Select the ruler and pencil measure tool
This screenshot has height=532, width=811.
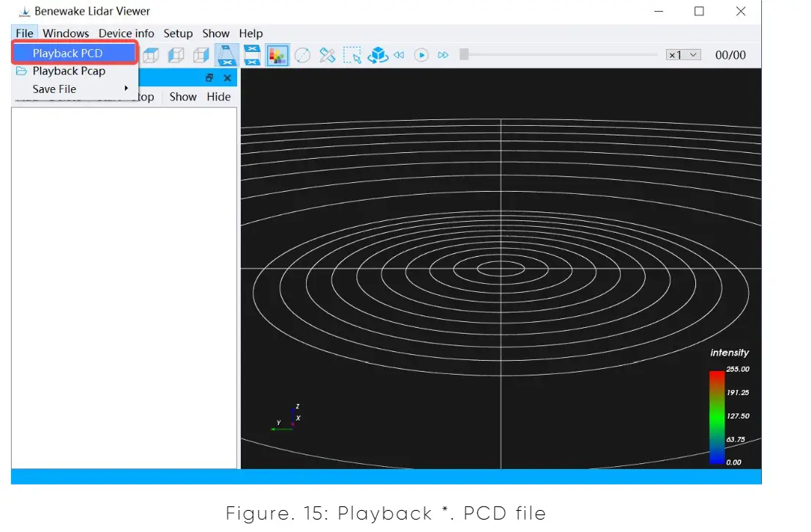327,55
